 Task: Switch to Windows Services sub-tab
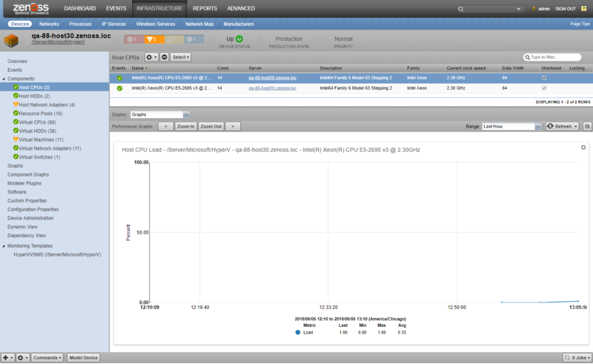156,24
